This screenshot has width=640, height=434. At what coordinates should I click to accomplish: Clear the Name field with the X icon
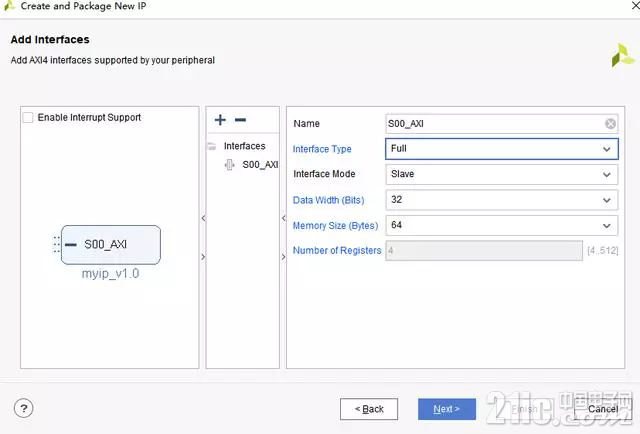pyautogui.click(x=610, y=124)
